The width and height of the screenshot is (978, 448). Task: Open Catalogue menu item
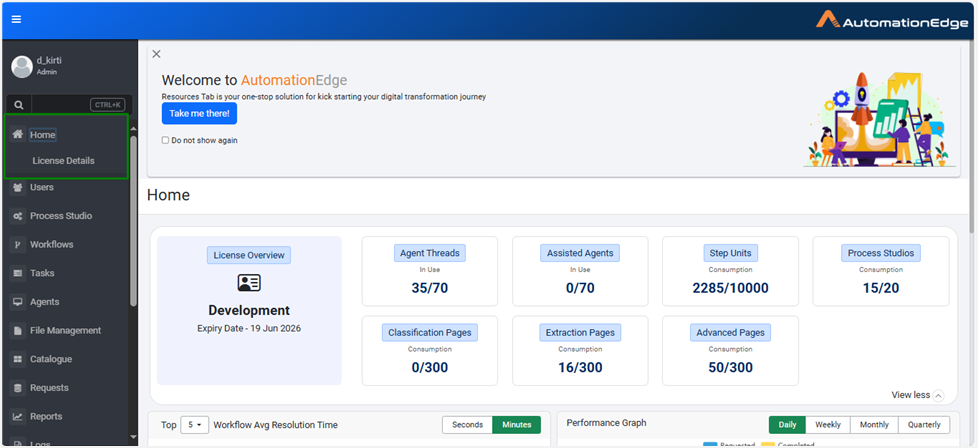pyautogui.click(x=51, y=359)
